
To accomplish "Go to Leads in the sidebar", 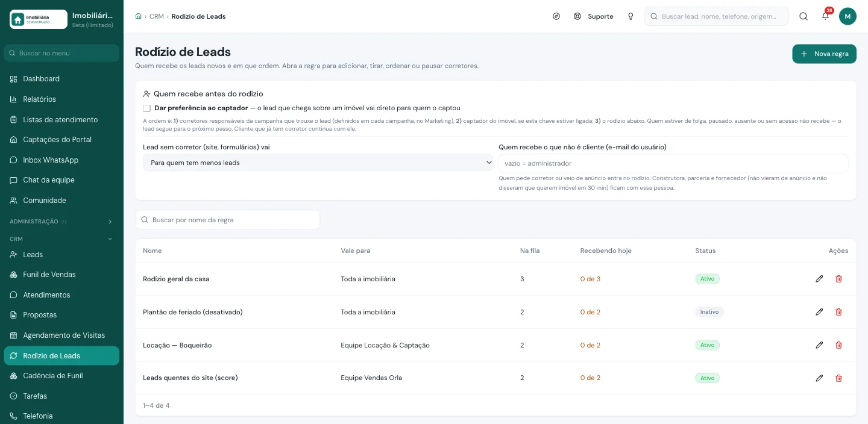I will [x=61, y=255].
